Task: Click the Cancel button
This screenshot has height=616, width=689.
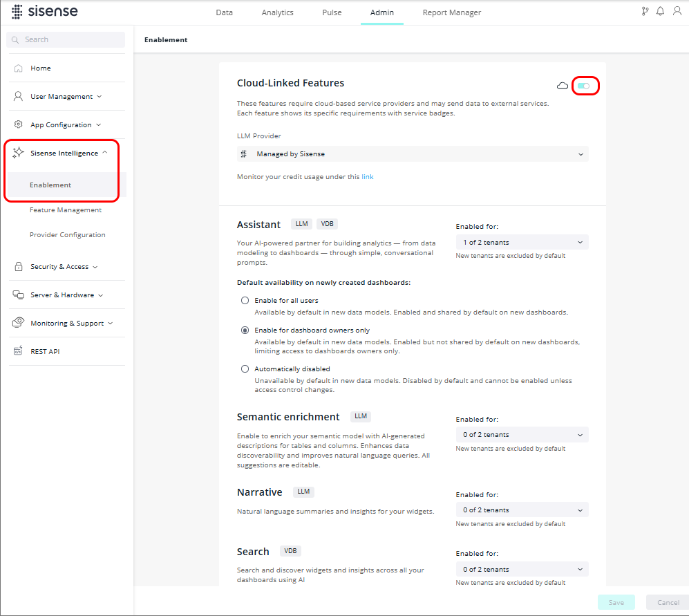Action: (x=668, y=602)
